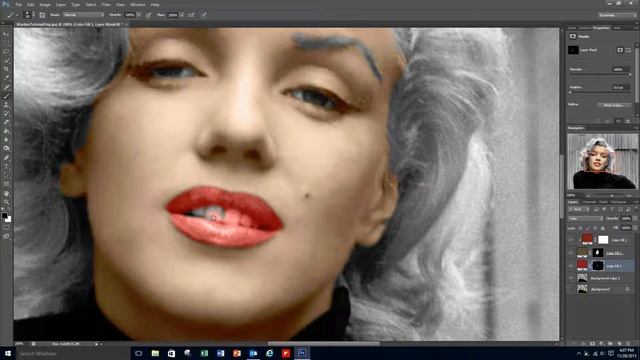The image size is (640, 360).
Task: Select the Move tool
Action: tap(6, 34)
